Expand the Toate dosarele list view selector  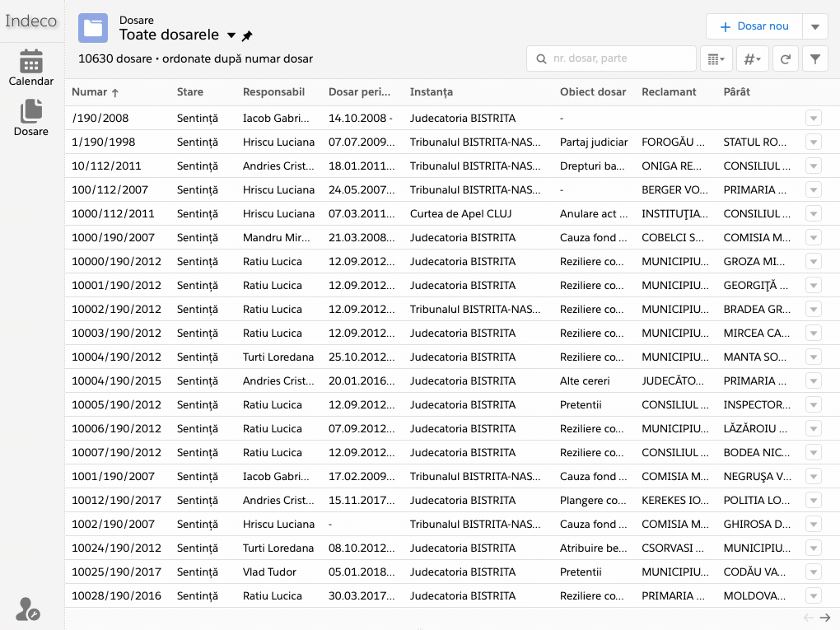(x=231, y=35)
